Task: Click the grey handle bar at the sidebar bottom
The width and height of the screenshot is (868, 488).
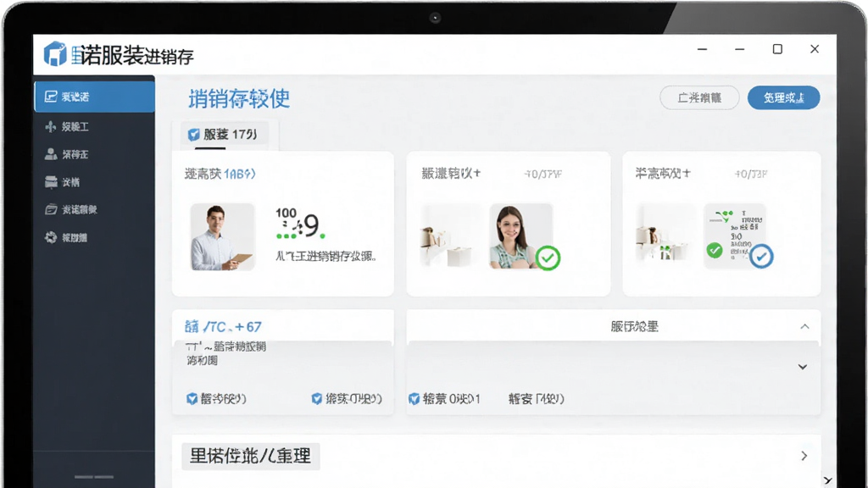Action: coord(94,476)
